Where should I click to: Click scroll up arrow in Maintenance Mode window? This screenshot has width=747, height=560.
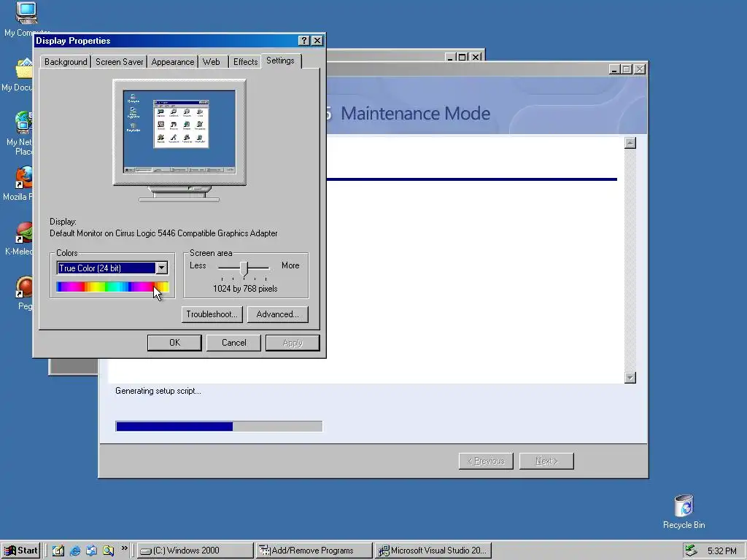pyautogui.click(x=630, y=143)
